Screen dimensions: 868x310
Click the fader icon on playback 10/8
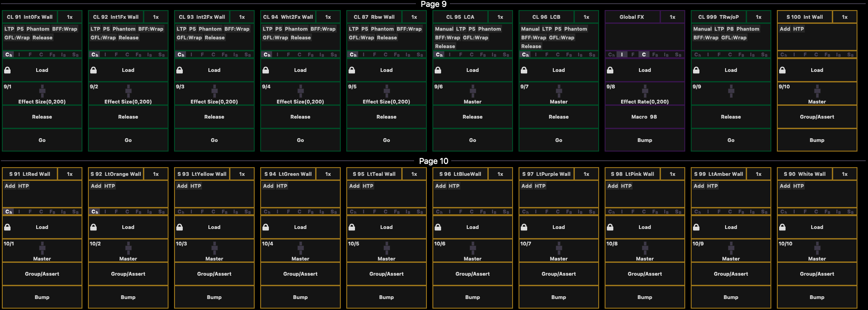tap(645, 248)
